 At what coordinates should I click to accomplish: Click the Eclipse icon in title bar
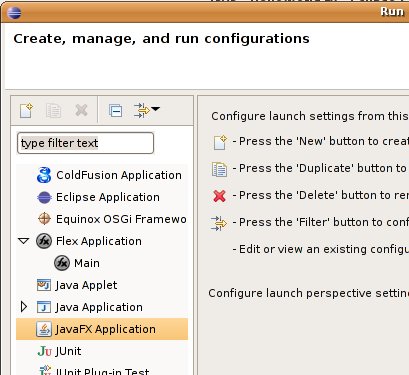[x=14, y=13]
